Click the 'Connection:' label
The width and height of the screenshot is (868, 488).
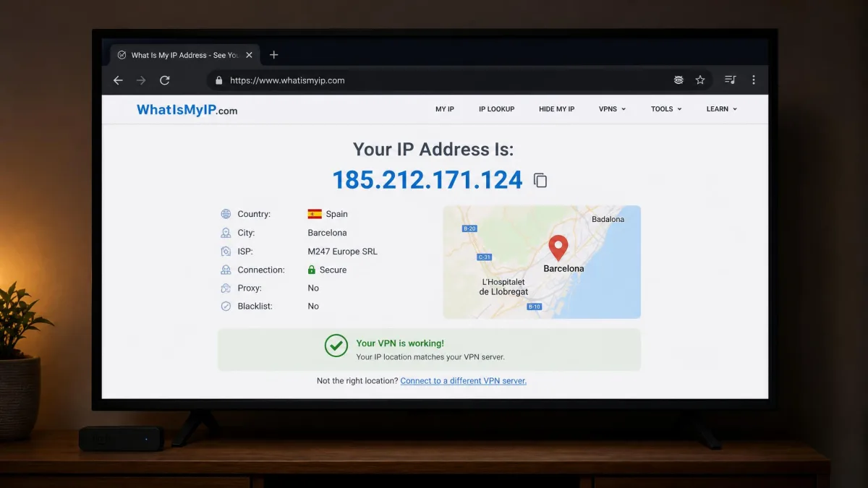coord(261,270)
